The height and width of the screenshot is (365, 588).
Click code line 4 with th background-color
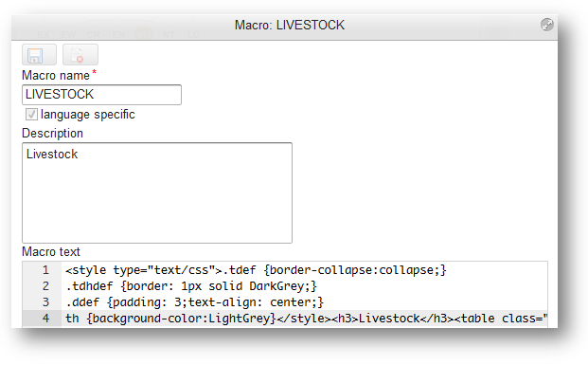click(x=306, y=319)
